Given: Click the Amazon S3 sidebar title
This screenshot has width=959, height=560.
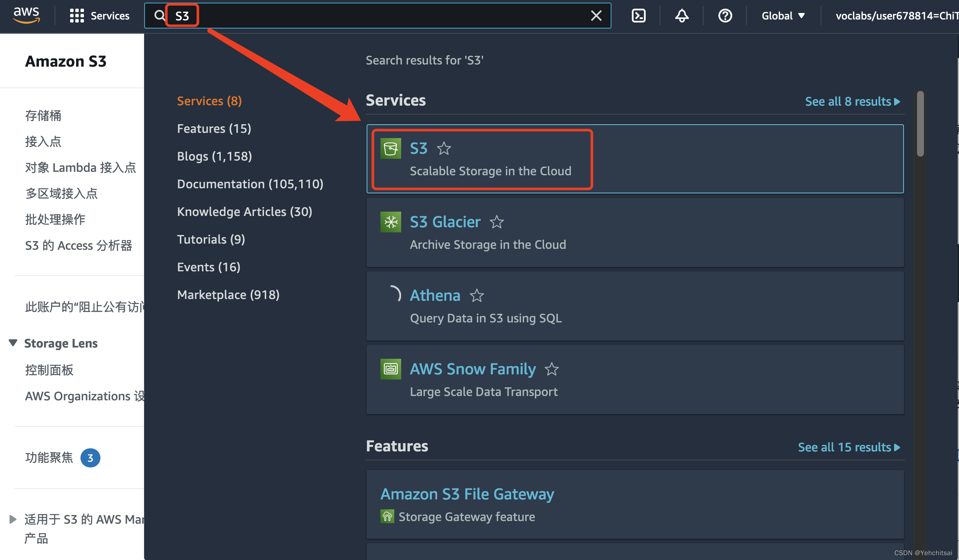Looking at the screenshot, I should point(66,61).
